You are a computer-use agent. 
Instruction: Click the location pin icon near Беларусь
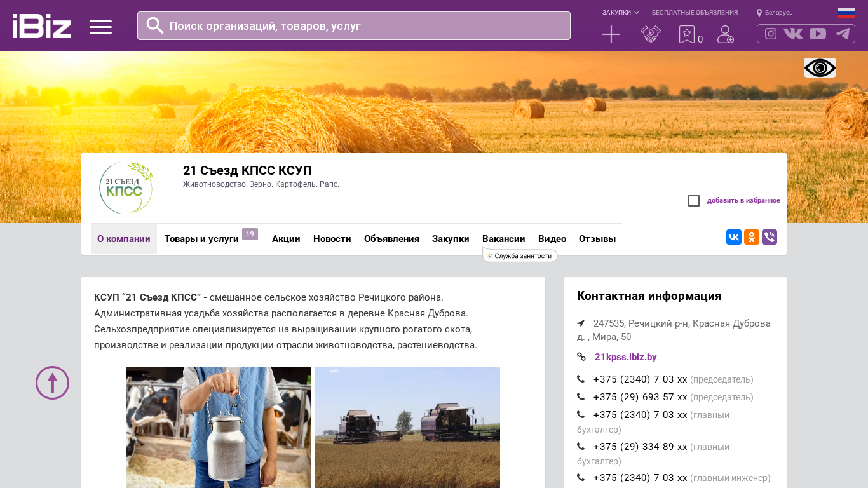pyautogui.click(x=759, y=13)
